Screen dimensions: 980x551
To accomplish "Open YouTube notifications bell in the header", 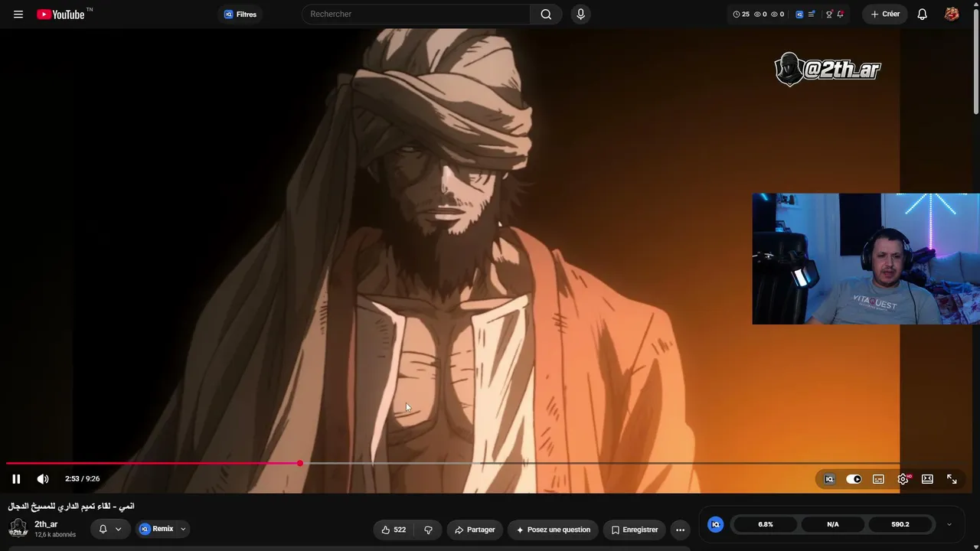I will pos(923,15).
